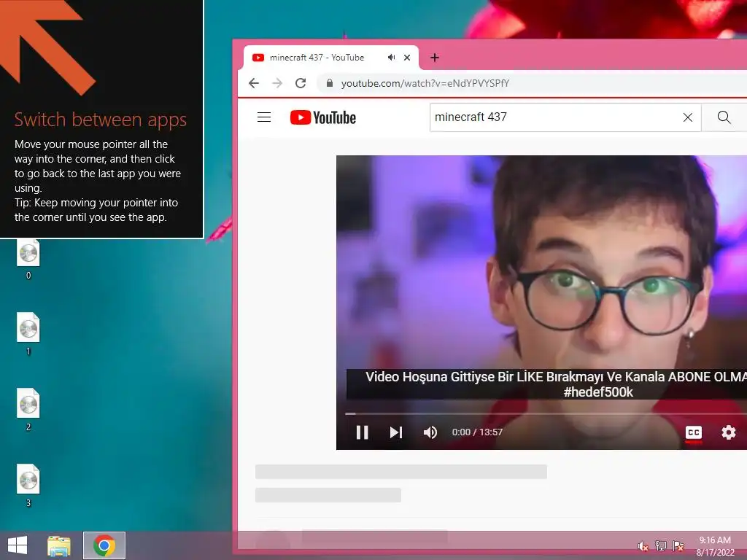Mute the tab via its speaker icon
747x560 pixels.
(391, 58)
